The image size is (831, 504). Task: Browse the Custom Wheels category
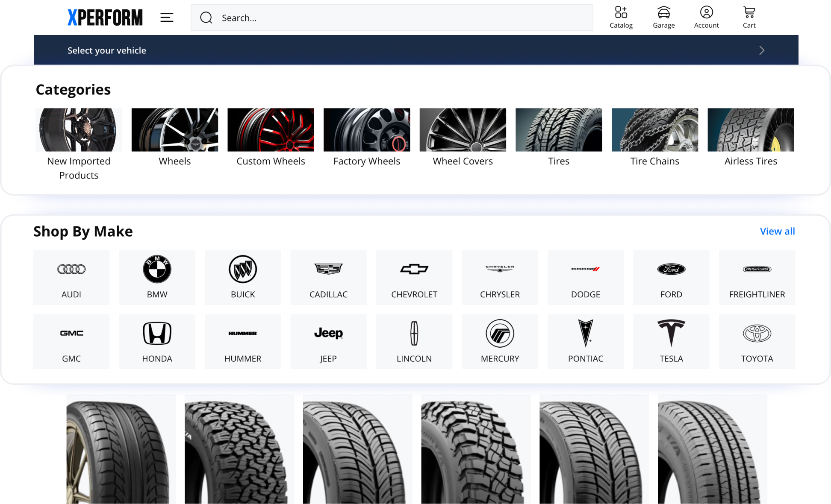[270, 130]
